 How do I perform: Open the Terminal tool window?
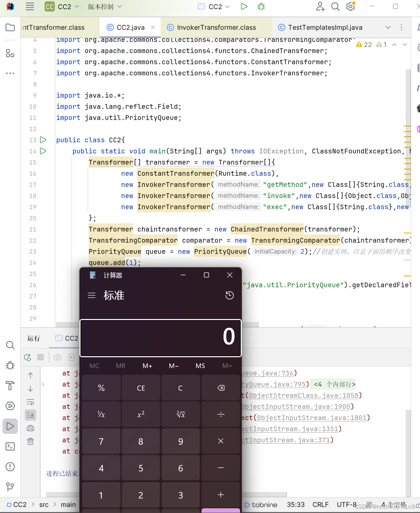coord(10,446)
